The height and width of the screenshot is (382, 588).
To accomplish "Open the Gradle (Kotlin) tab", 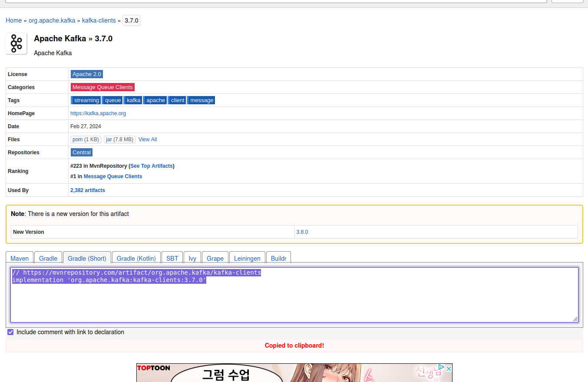I will 136,258.
